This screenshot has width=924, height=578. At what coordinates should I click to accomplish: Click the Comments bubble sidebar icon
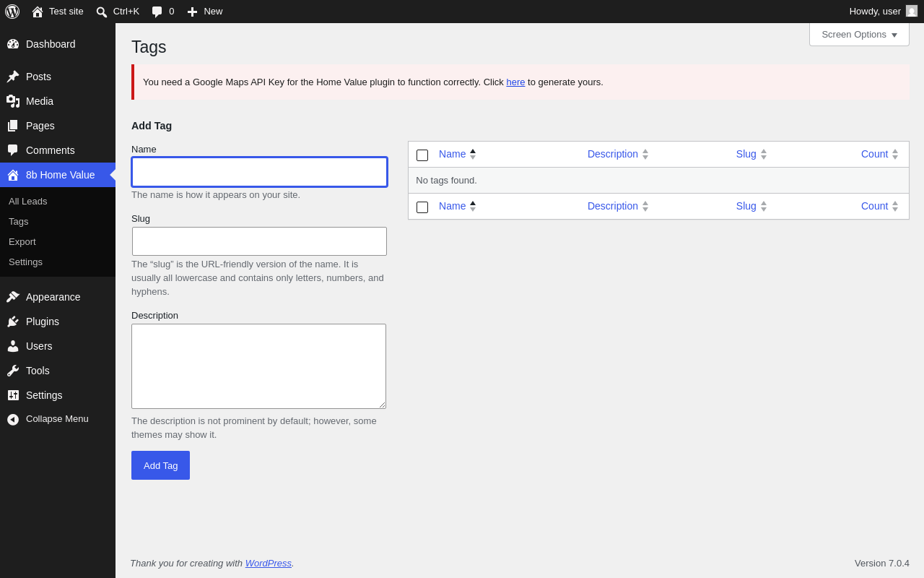13,150
